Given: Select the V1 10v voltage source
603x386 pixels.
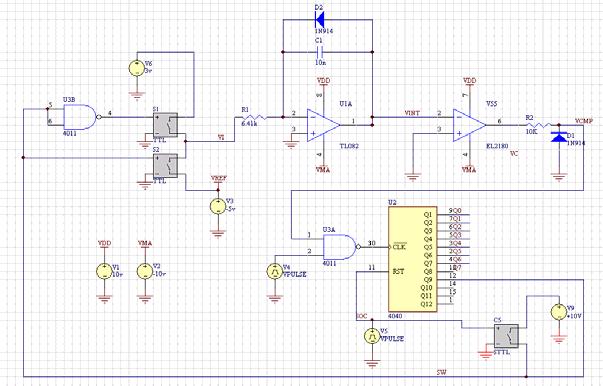Looking at the screenshot, I should (x=104, y=271).
